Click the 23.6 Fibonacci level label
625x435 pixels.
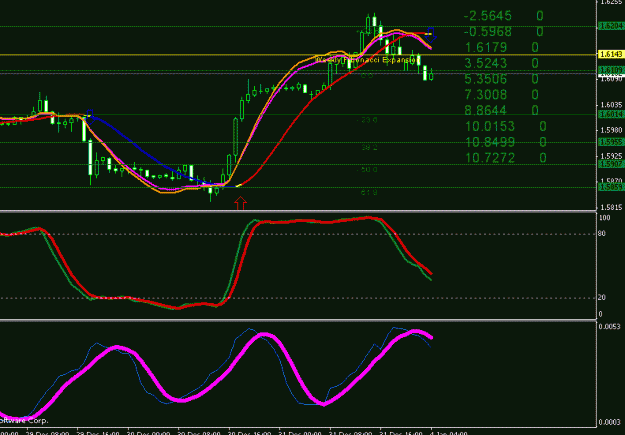tap(367, 120)
